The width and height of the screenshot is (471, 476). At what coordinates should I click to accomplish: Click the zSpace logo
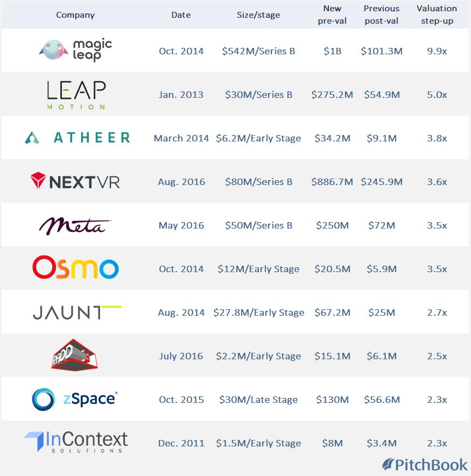pos(75,399)
